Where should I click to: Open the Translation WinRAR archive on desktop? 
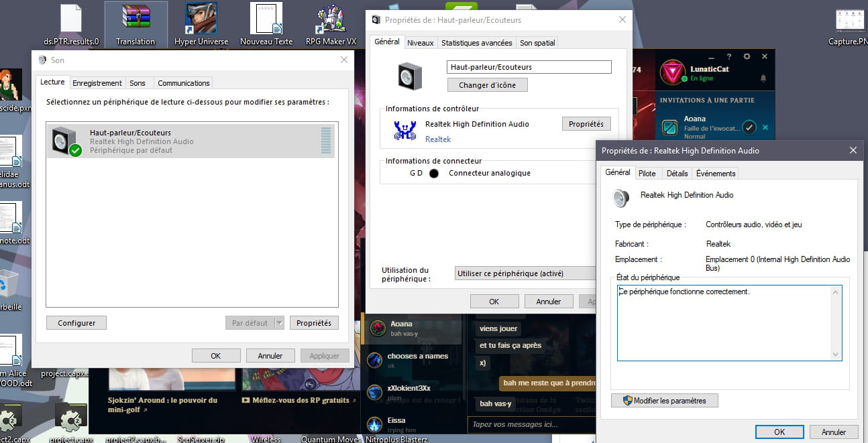[x=136, y=24]
